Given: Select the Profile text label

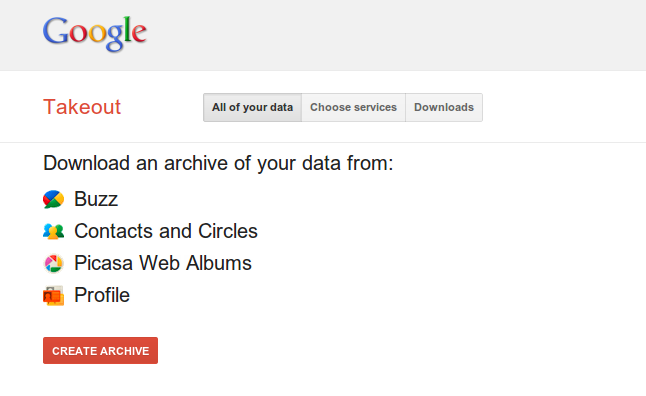Looking at the screenshot, I should (x=102, y=295).
